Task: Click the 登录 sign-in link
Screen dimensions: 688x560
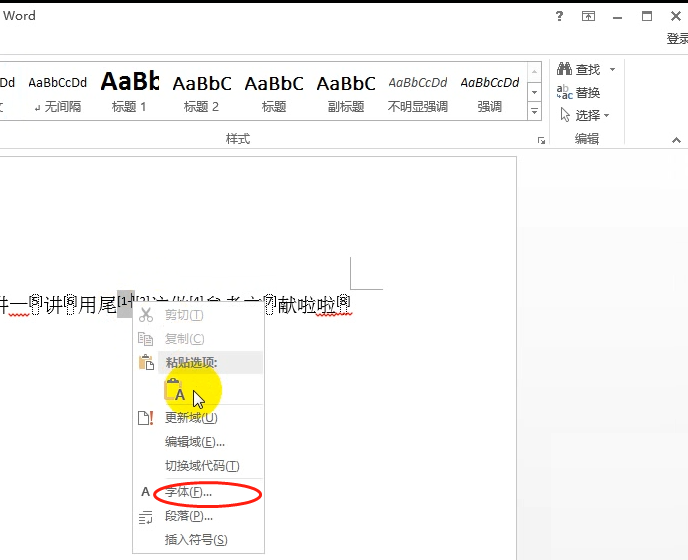Action: (x=676, y=39)
